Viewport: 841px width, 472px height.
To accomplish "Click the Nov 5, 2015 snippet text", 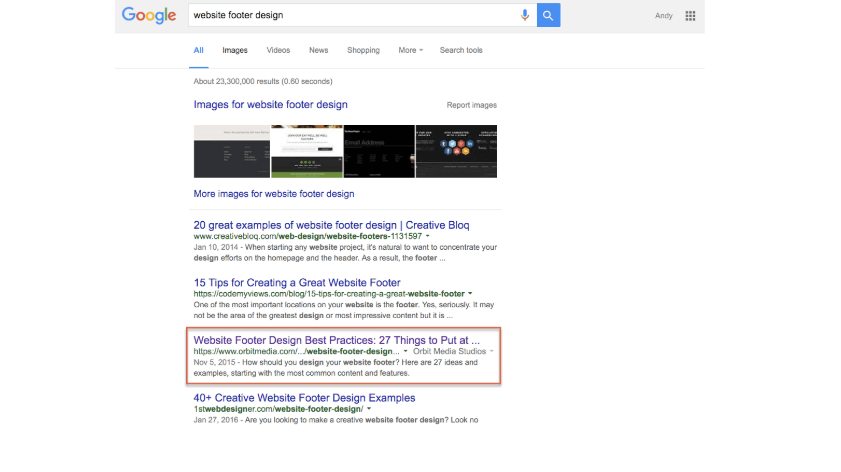I will pyautogui.click(x=336, y=368).
